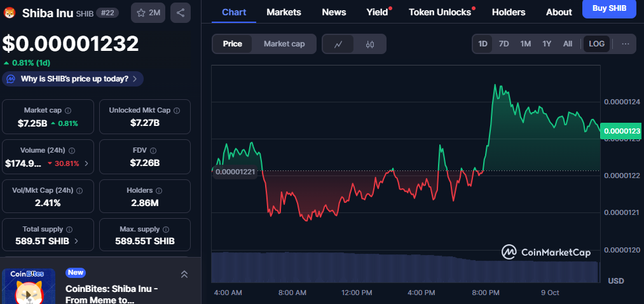Switch to line chart view icon

[x=338, y=44]
